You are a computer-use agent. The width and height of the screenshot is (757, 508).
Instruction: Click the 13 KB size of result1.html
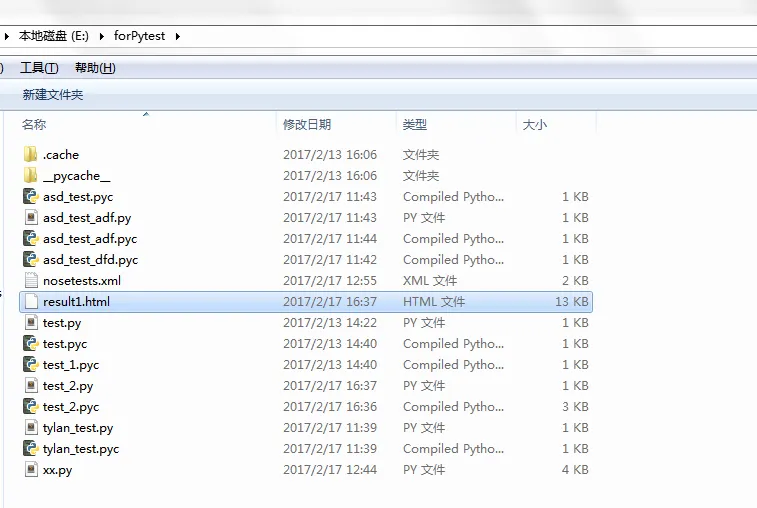pos(572,302)
